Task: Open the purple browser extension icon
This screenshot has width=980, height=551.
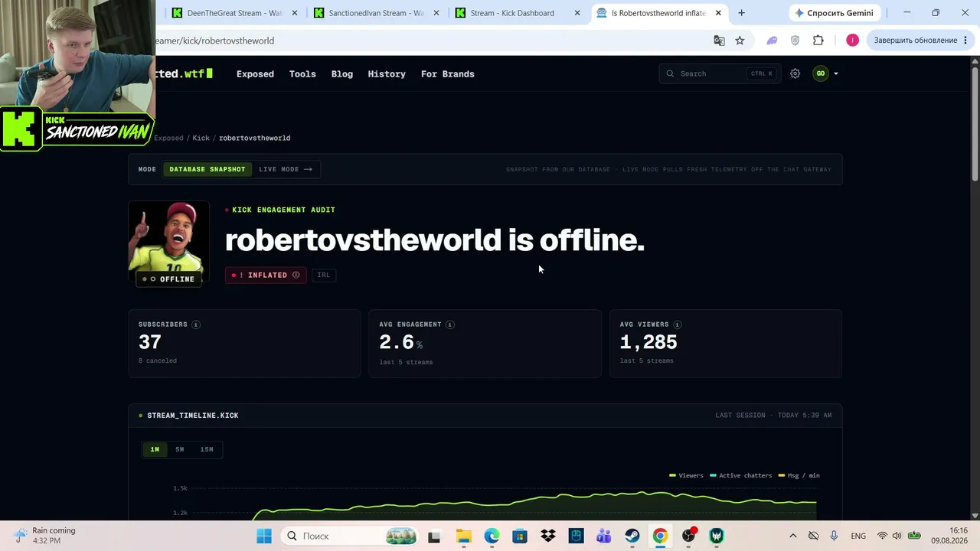Action: [772, 41]
